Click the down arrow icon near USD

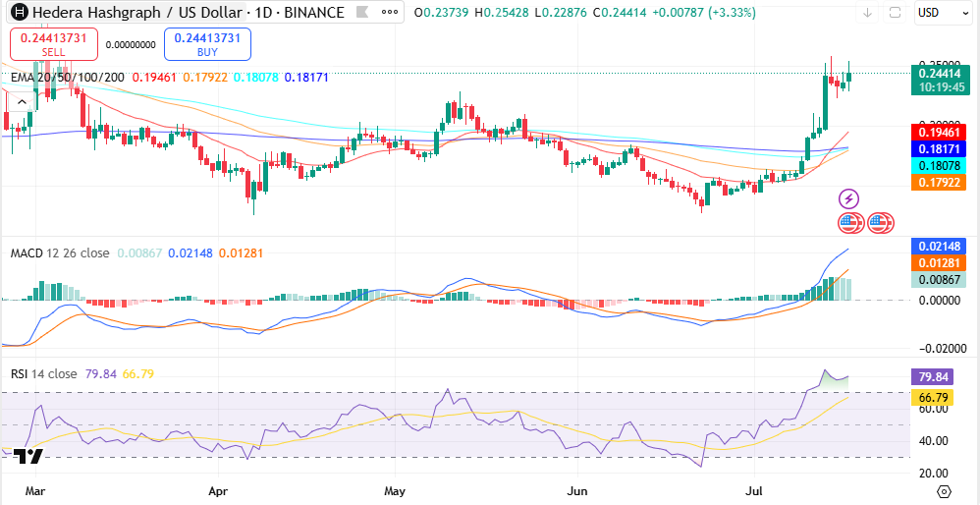[x=867, y=13]
